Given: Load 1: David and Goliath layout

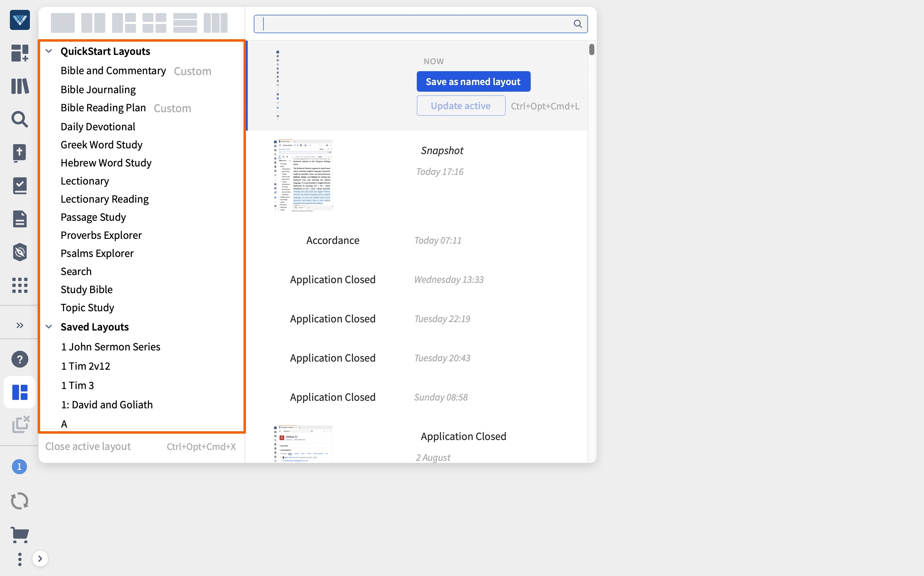Looking at the screenshot, I should (x=107, y=405).
